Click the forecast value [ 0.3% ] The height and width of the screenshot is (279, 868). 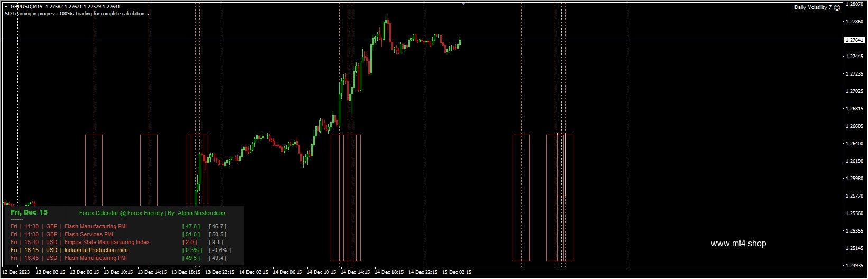point(193,250)
